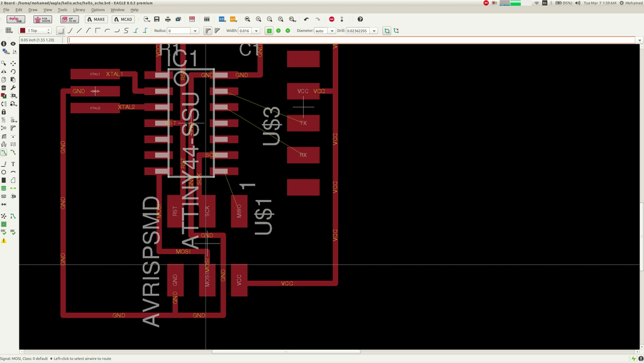Open the layer selector '1 Top' dropdown
Screen dimensions: 644x363
pos(35,31)
